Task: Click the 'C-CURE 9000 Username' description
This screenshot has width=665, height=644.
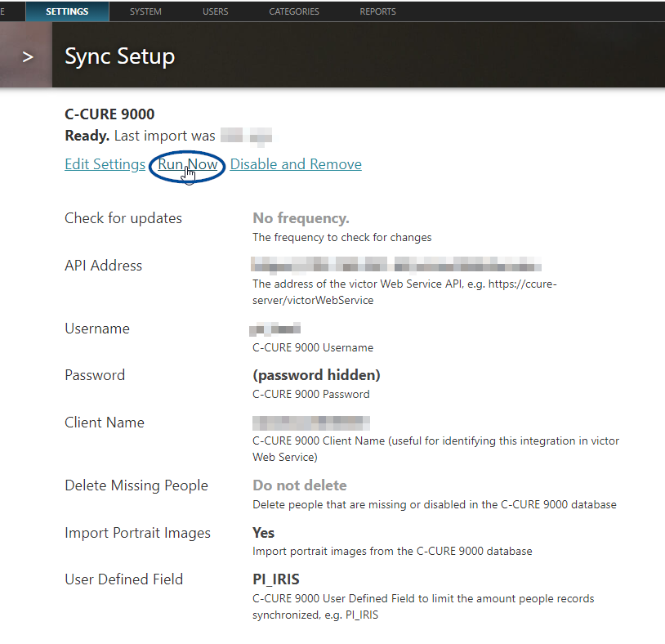Action: [313, 347]
